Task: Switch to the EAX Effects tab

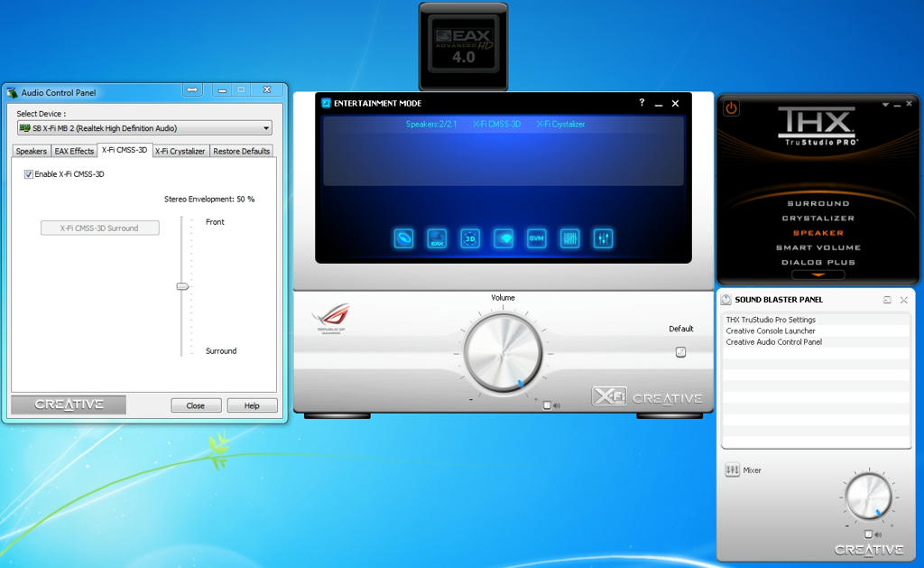Action: point(74,151)
